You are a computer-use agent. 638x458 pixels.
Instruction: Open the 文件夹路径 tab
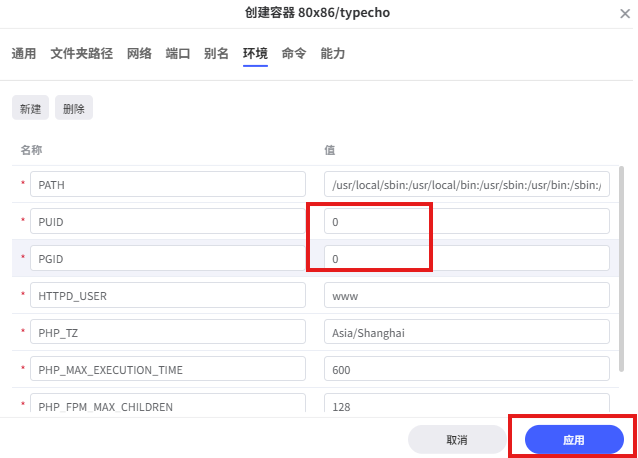82,54
